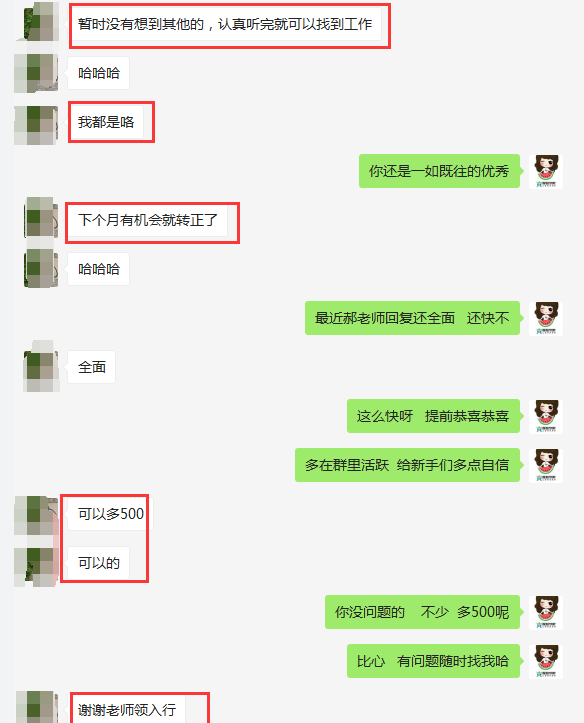The width and height of the screenshot is (584, 723).
Task: Select message '暂时没有想到其他的，认真听完就可以找到工作'
Action: pyautogui.click(x=224, y=24)
